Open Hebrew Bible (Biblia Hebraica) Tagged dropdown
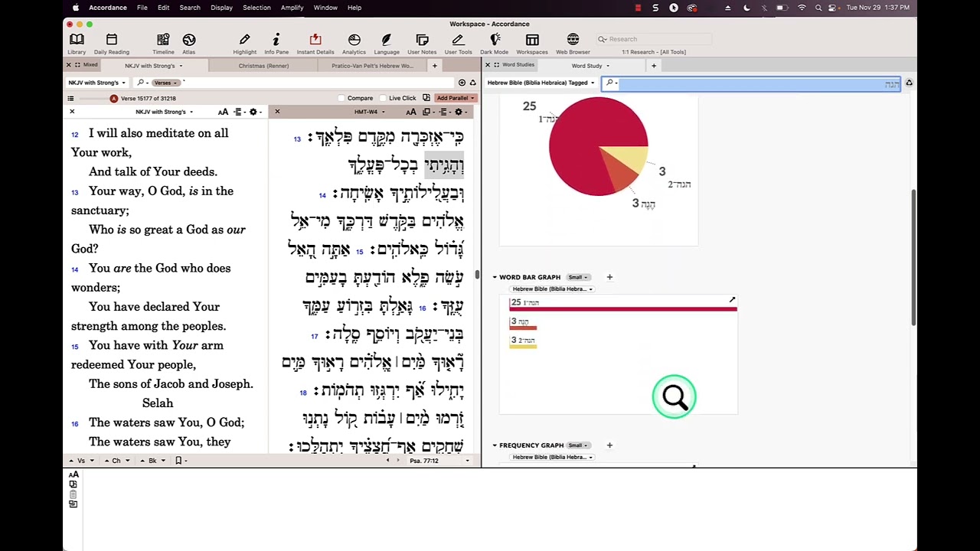Screen dimensions: 980x551 (x=541, y=83)
